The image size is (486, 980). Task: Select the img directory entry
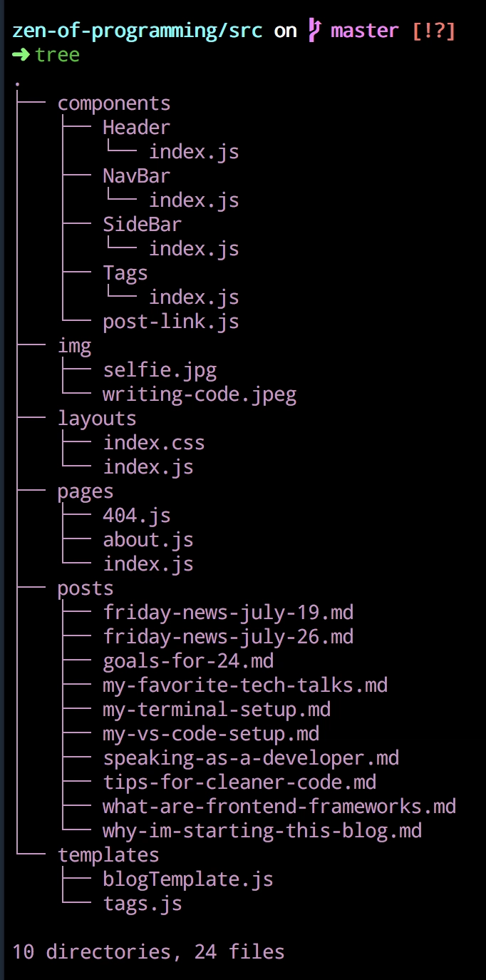(x=75, y=347)
